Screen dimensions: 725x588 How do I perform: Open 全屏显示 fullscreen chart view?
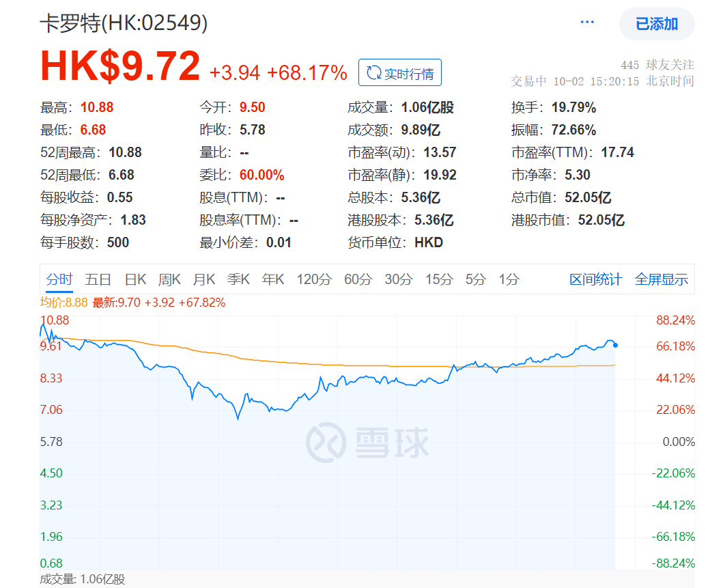tap(662, 279)
